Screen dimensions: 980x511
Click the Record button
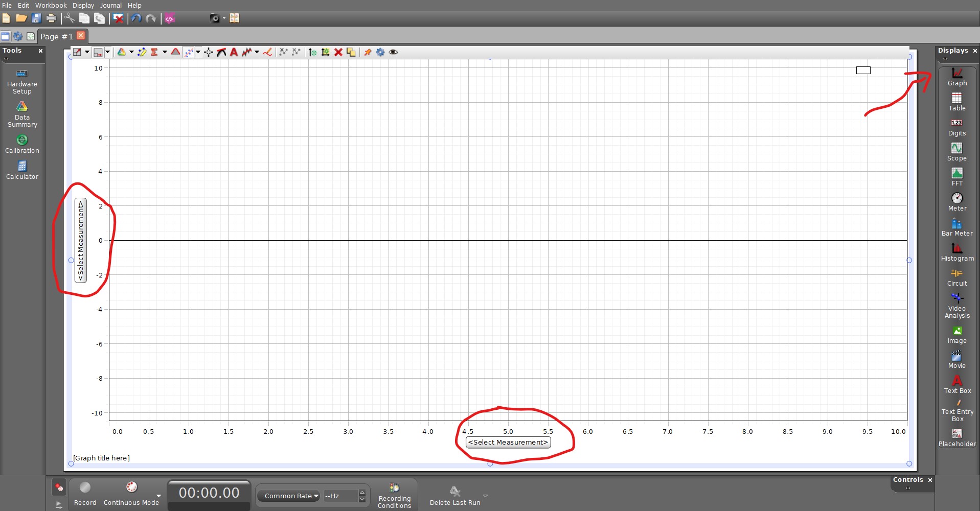tap(85, 487)
